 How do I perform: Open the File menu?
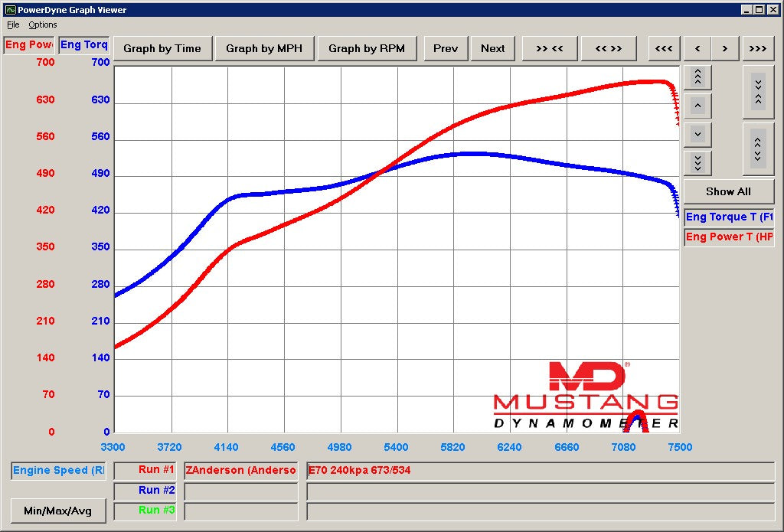(13, 24)
